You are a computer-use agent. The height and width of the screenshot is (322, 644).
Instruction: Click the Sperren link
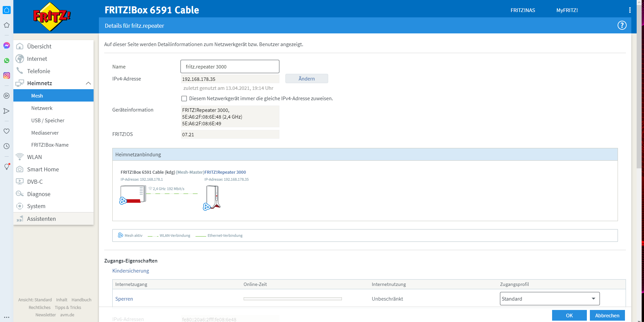click(x=124, y=299)
